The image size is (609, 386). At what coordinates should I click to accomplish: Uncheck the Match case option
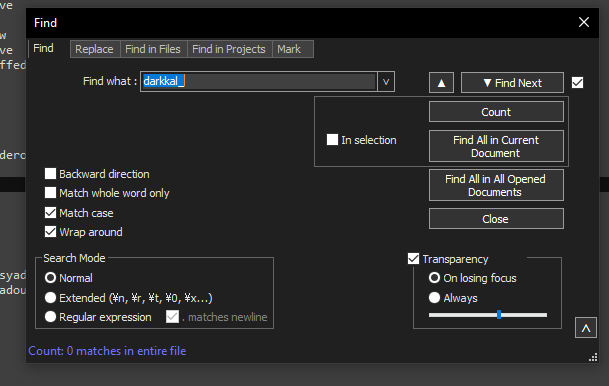click(x=50, y=212)
